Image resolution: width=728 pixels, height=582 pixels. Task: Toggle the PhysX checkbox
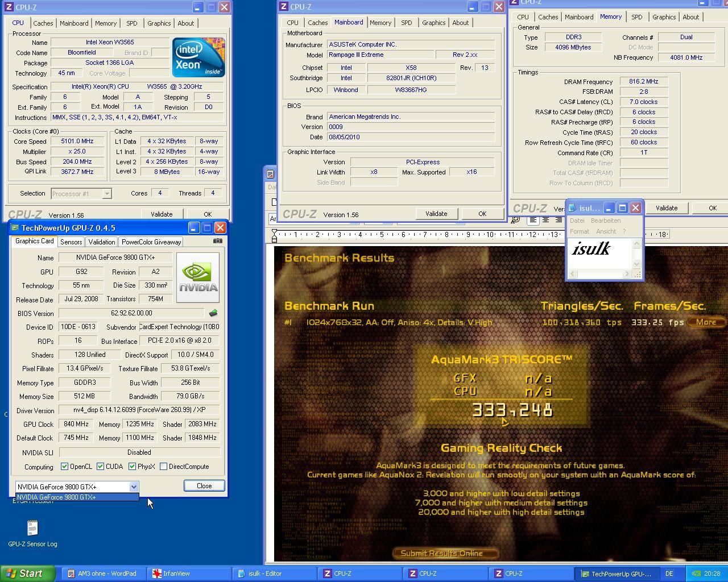[x=132, y=467]
